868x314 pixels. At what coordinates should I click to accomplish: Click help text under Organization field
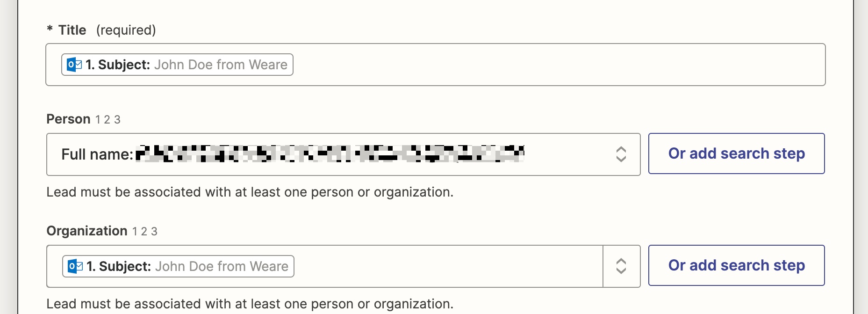(x=250, y=304)
